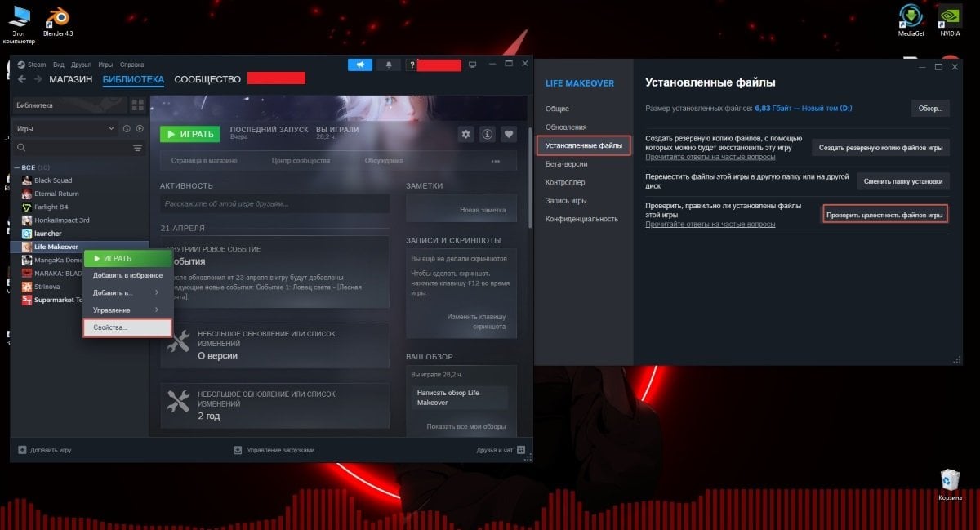Image resolution: width=980 pixels, height=530 pixels.
Task: Open the game info icon
Action: point(488,134)
